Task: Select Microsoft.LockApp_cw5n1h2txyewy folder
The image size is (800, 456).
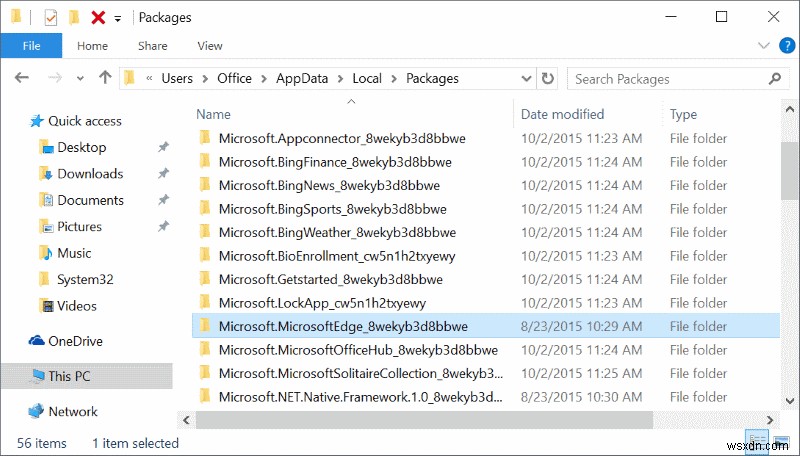Action: pyautogui.click(x=322, y=303)
